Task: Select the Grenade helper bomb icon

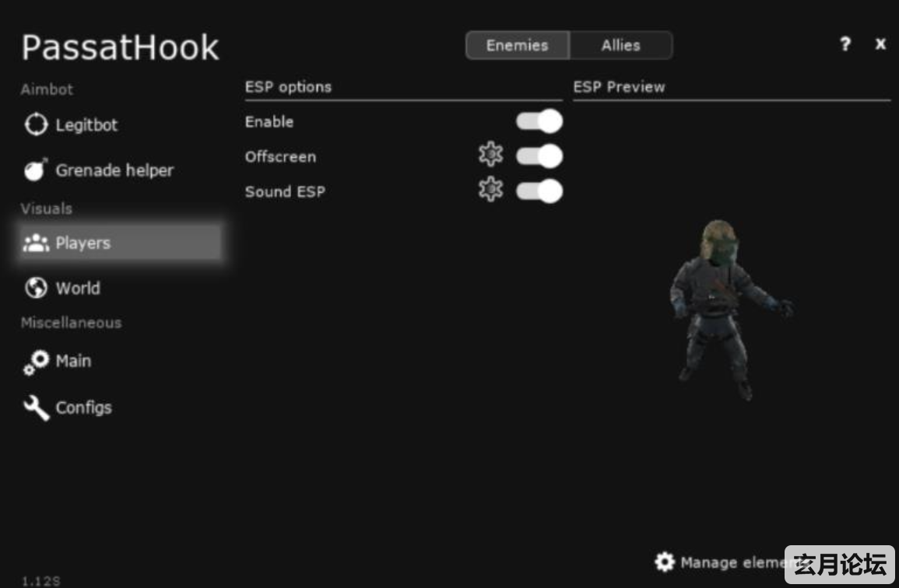Action: (35, 170)
